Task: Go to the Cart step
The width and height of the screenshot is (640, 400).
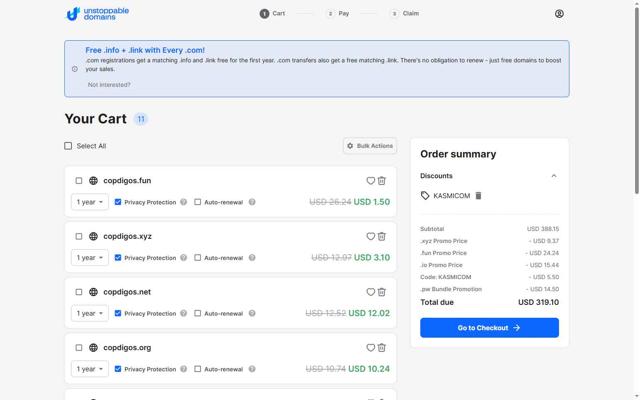Action: coord(272,13)
